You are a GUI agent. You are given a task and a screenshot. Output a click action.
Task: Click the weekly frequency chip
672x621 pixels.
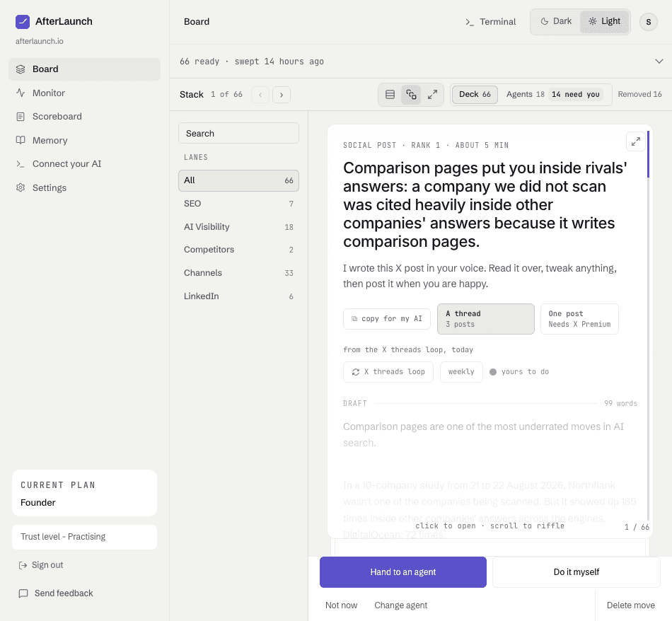coord(462,372)
